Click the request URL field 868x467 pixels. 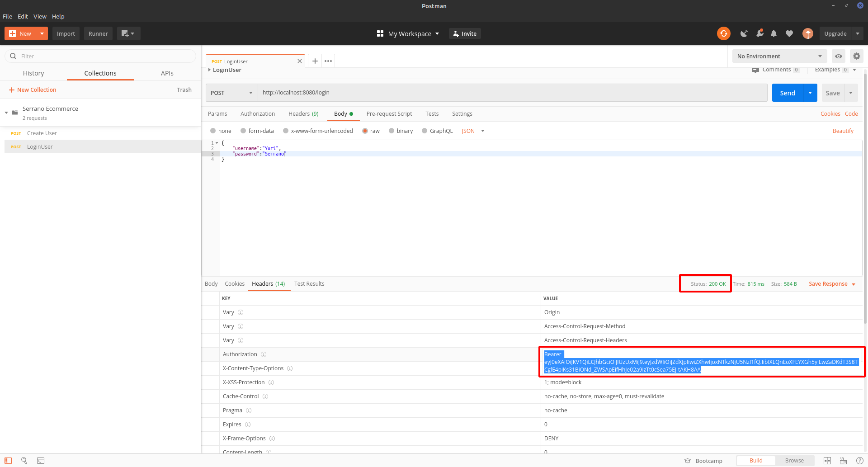click(x=512, y=93)
